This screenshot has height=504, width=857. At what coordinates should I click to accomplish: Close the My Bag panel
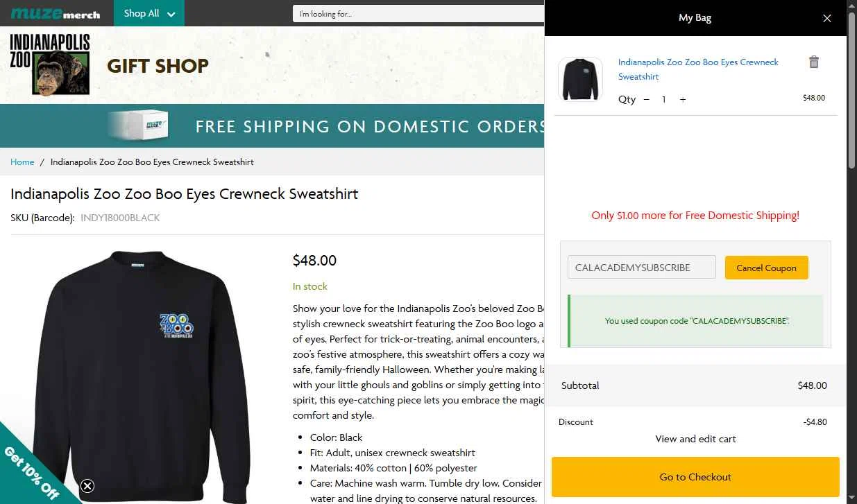coord(826,18)
